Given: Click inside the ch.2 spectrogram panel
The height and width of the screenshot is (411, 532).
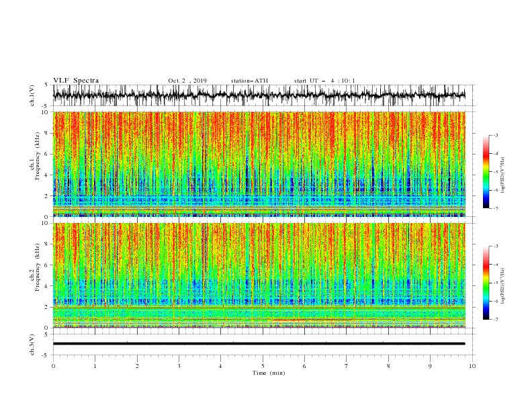Looking at the screenshot, I should pos(259,275).
